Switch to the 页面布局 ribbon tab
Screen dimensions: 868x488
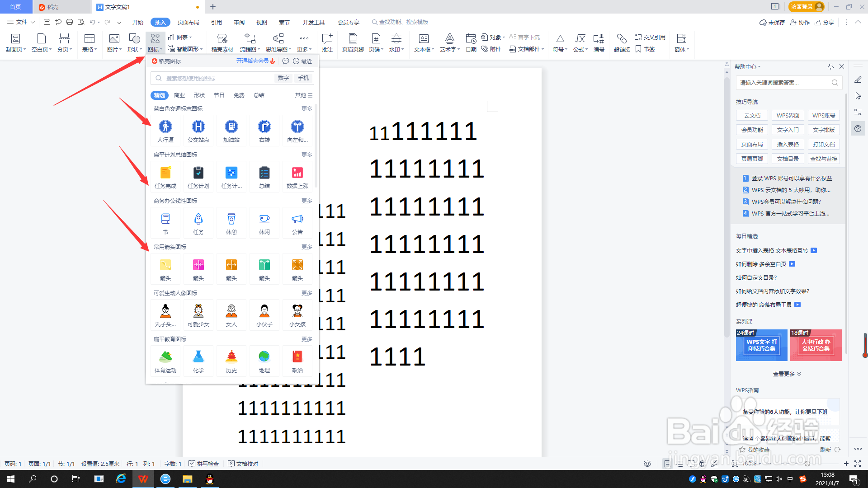tap(189, 22)
